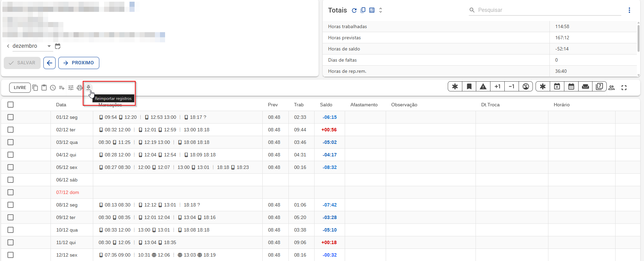Click the first asterisk filter button
This screenshot has height=261, width=644.
coord(455,87)
